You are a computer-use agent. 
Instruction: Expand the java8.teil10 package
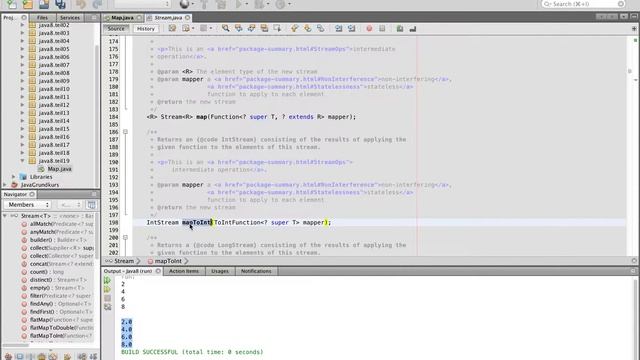(22, 89)
